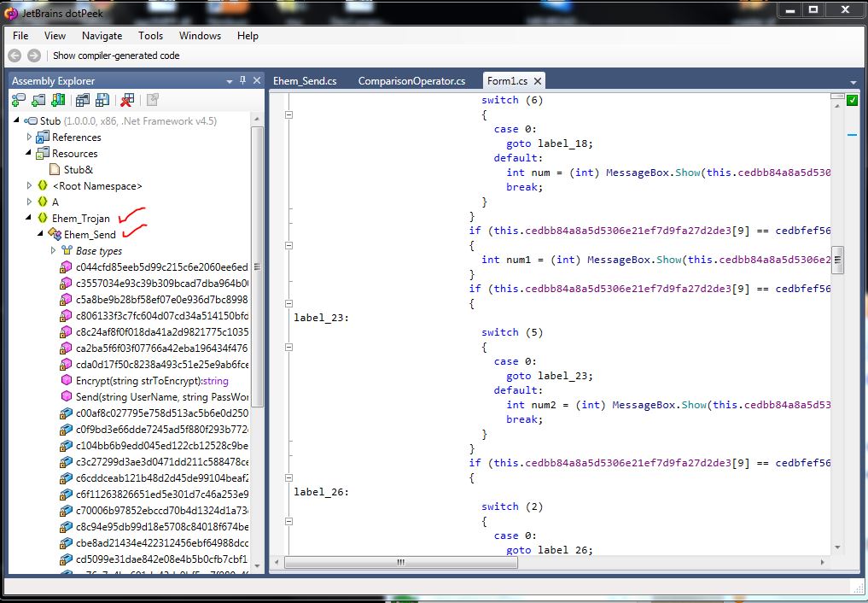Open the open documents list dropdown
This screenshot has height=603, width=868.
(853, 83)
